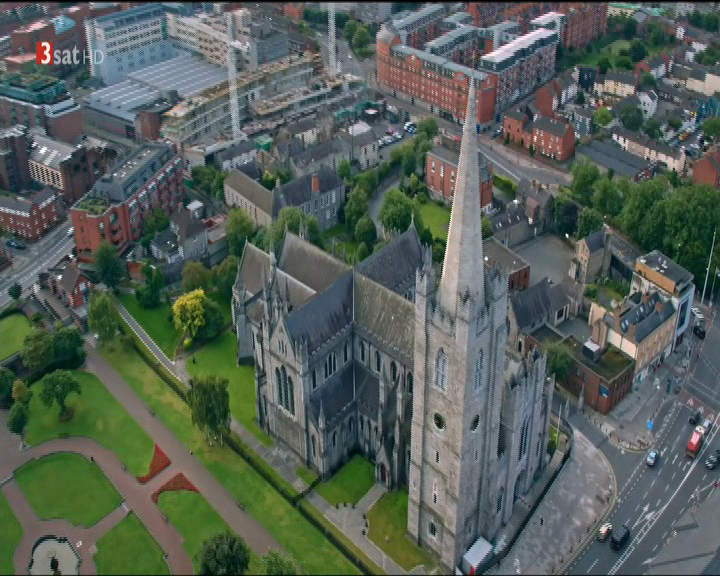The width and height of the screenshot is (720, 576).
Task: Click the white van beside the tower base
Action: (x=476, y=556)
